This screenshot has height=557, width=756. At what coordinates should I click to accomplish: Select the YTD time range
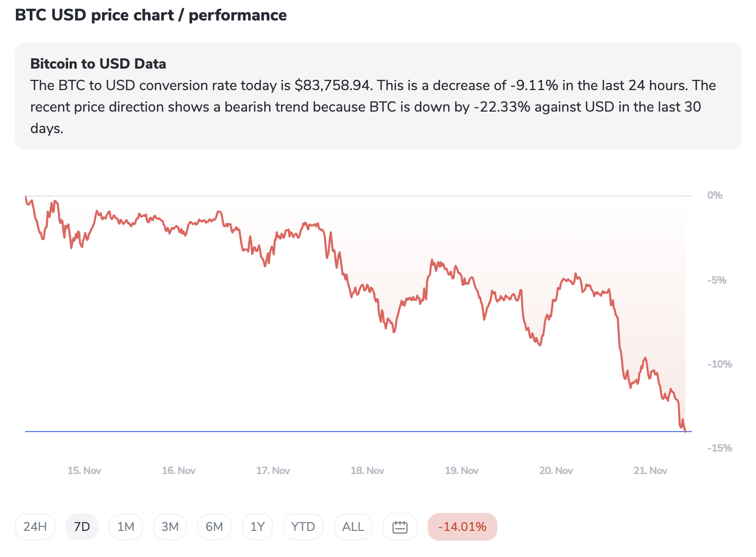click(303, 527)
